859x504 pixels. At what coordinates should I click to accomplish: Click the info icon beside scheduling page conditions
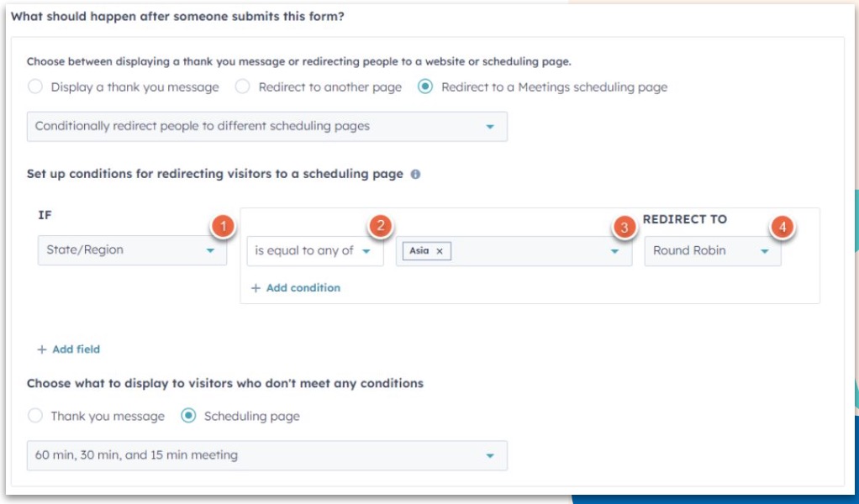point(415,175)
